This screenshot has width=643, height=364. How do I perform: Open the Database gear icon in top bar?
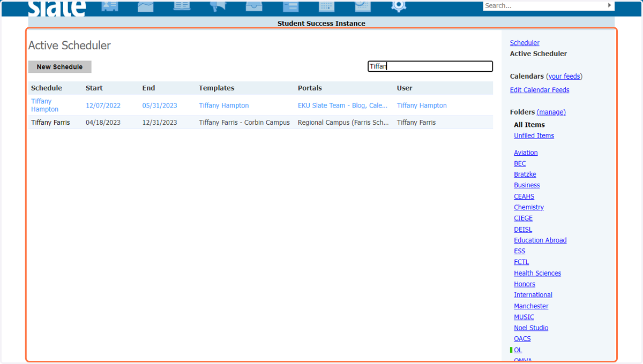click(x=399, y=5)
